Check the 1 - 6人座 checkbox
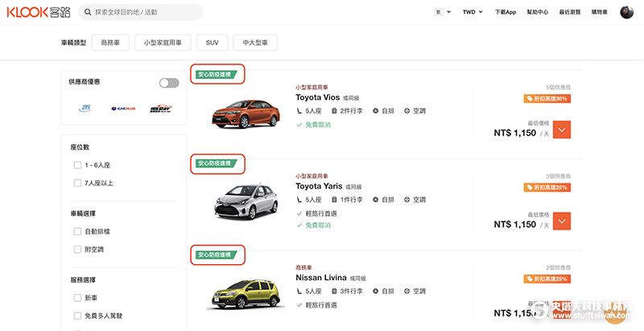Screen dimensions: 644x331 coord(77,165)
